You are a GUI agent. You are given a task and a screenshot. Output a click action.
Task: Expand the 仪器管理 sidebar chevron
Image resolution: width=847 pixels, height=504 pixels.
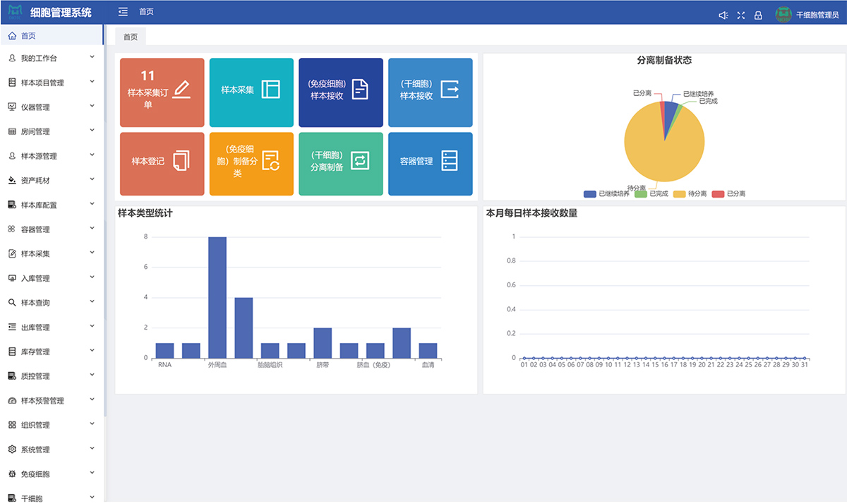92,107
